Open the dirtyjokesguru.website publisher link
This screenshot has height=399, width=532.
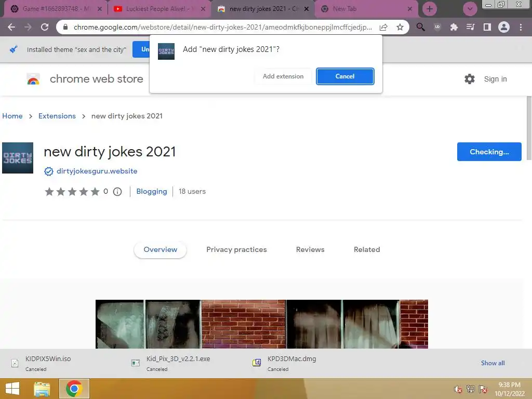tap(97, 171)
